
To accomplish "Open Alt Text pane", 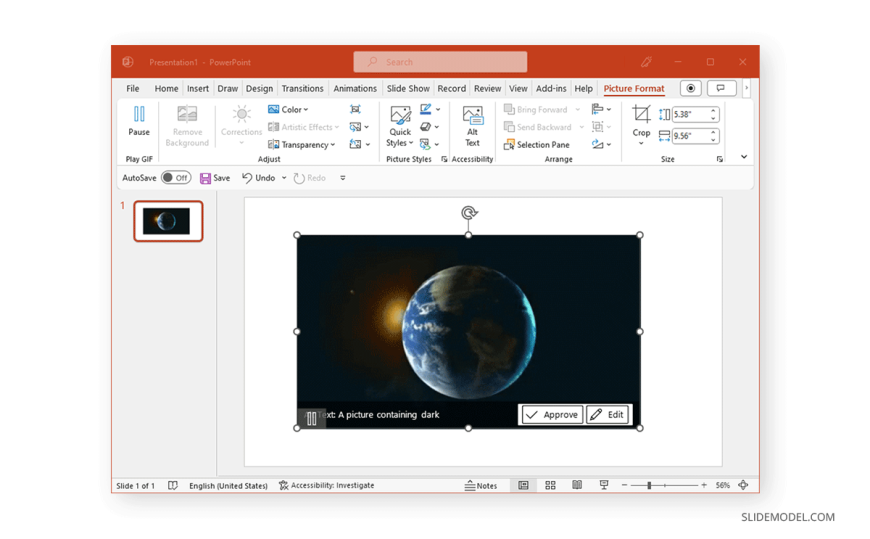I will click(472, 126).
